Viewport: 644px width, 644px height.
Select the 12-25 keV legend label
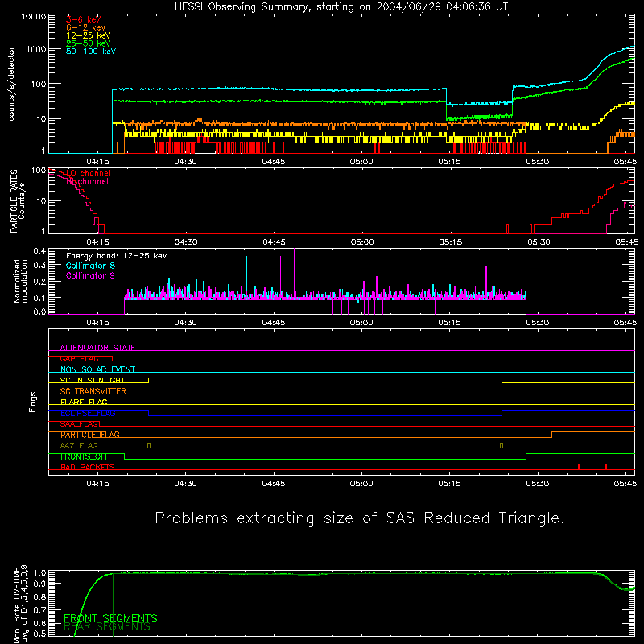pos(89,35)
